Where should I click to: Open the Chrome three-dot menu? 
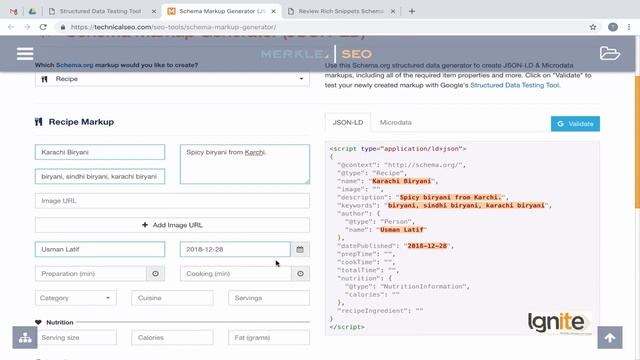coord(629,27)
